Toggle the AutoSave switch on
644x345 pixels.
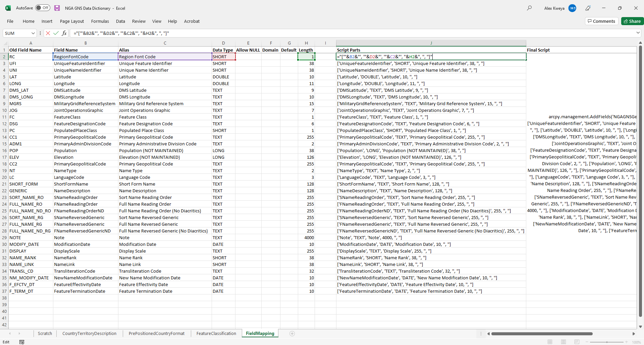(43, 8)
